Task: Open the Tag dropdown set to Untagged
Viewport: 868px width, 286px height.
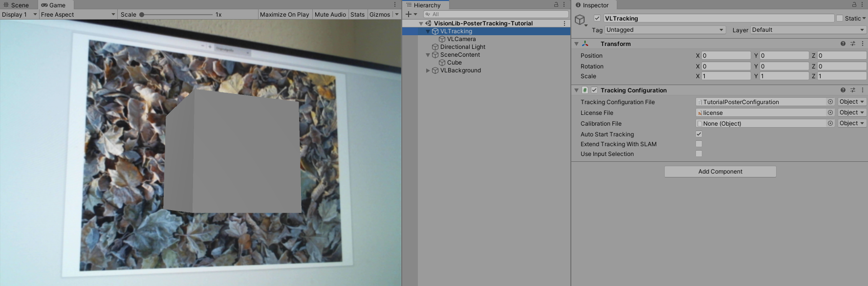Action: (x=665, y=30)
